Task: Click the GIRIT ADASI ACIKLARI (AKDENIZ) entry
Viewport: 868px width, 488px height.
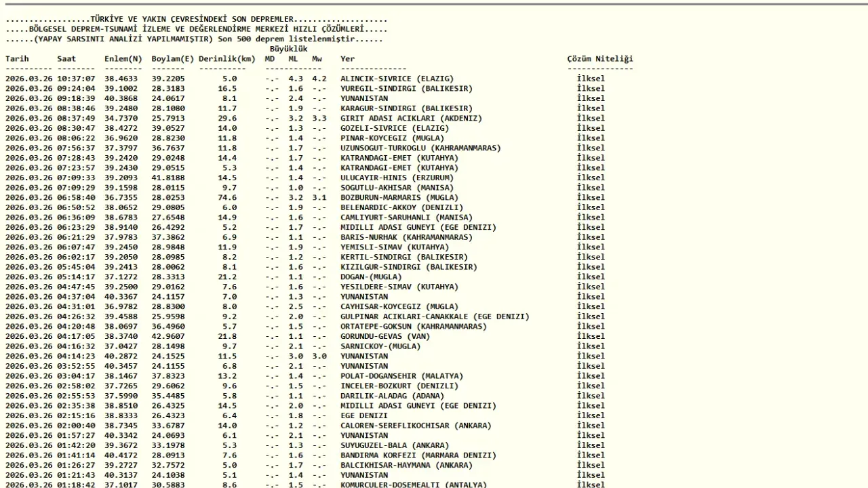Action: click(411, 119)
